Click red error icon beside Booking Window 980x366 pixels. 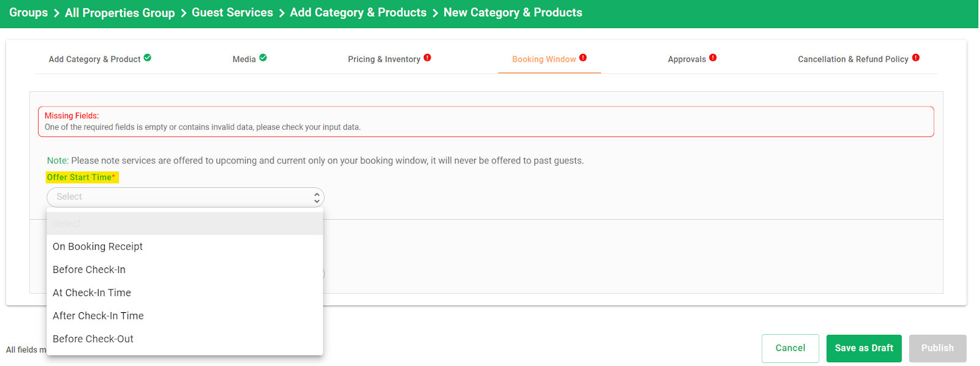coord(583,58)
